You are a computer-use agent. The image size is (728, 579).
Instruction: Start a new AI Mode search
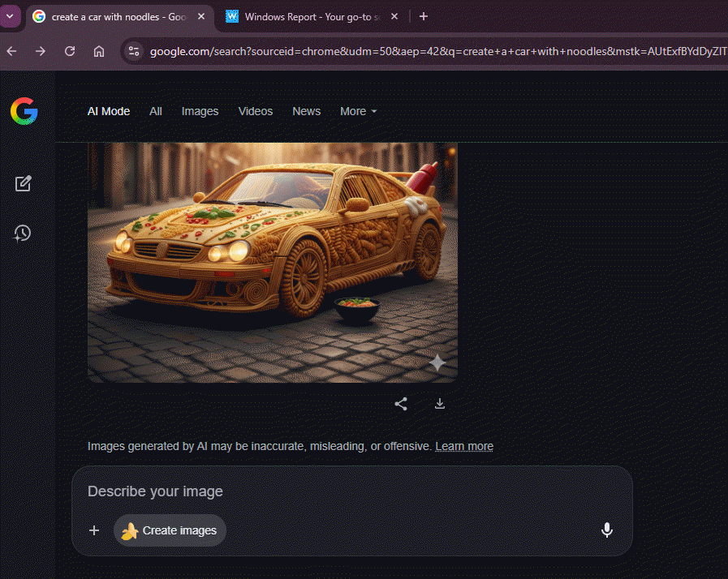[23, 184]
